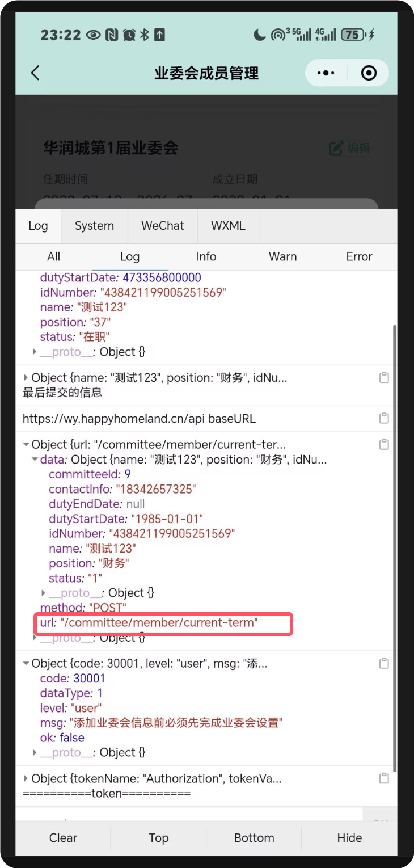The image size is (414, 868).
Task: Filter console by Warn level
Action: pos(282,256)
